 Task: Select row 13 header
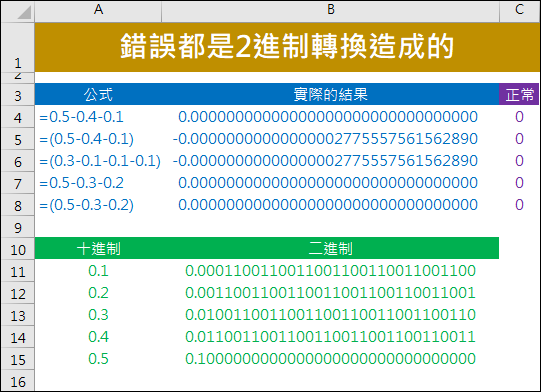pyautogui.click(x=17, y=315)
